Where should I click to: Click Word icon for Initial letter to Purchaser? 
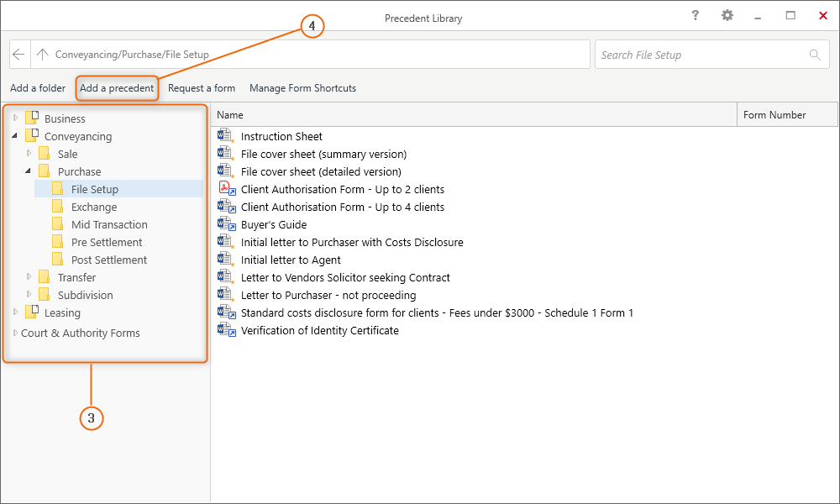pos(225,242)
